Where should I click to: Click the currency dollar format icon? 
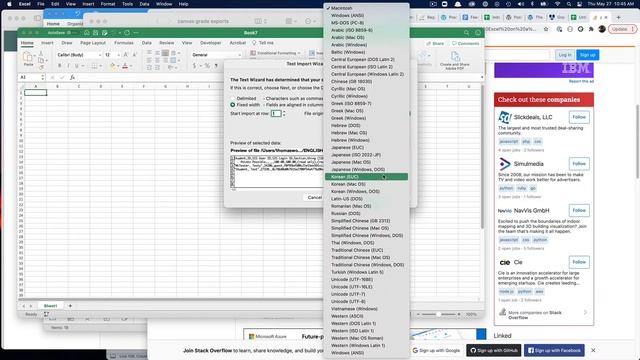click(194, 66)
